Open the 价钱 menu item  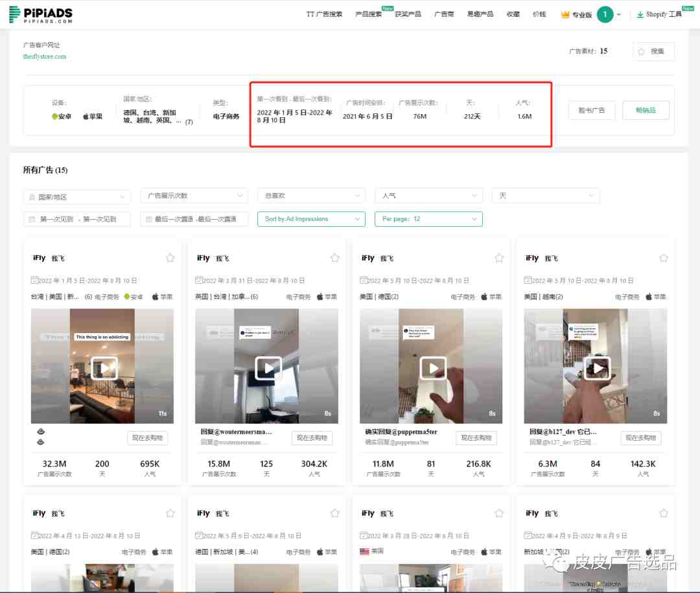pos(539,14)
